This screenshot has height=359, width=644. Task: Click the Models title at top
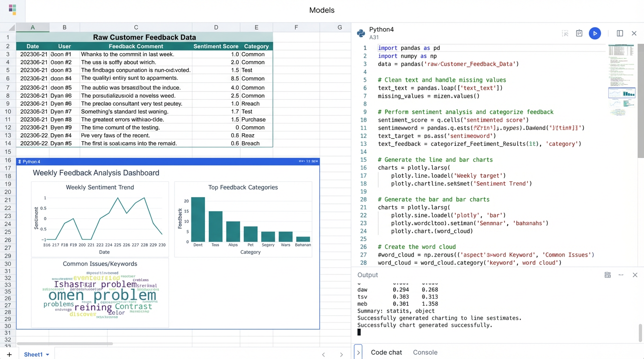point(322,10)
